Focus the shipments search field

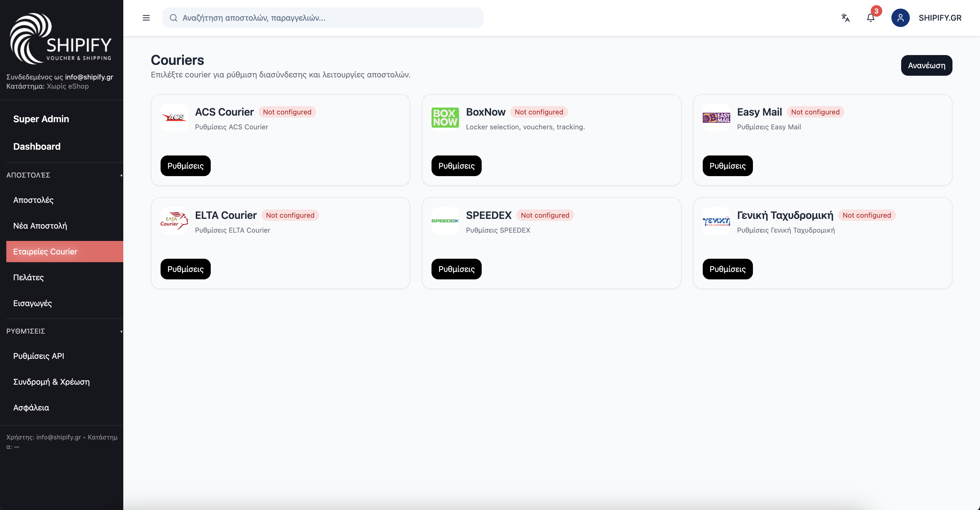pos(327,18)
